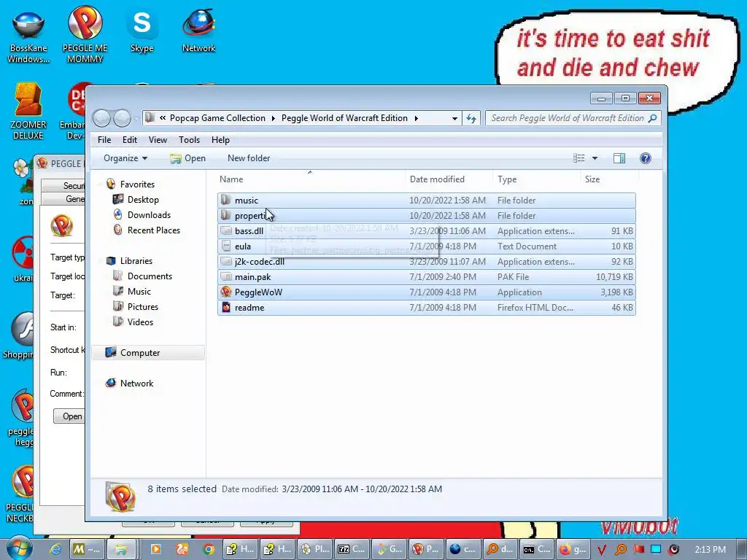
Task: Select the music folder icon
Action: (226, 200)
